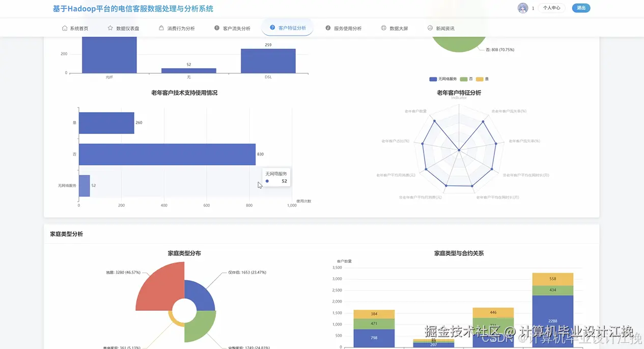
Task: Click chart title 老年客户技术支持使用情况
Action: click(x=184, y=93)
